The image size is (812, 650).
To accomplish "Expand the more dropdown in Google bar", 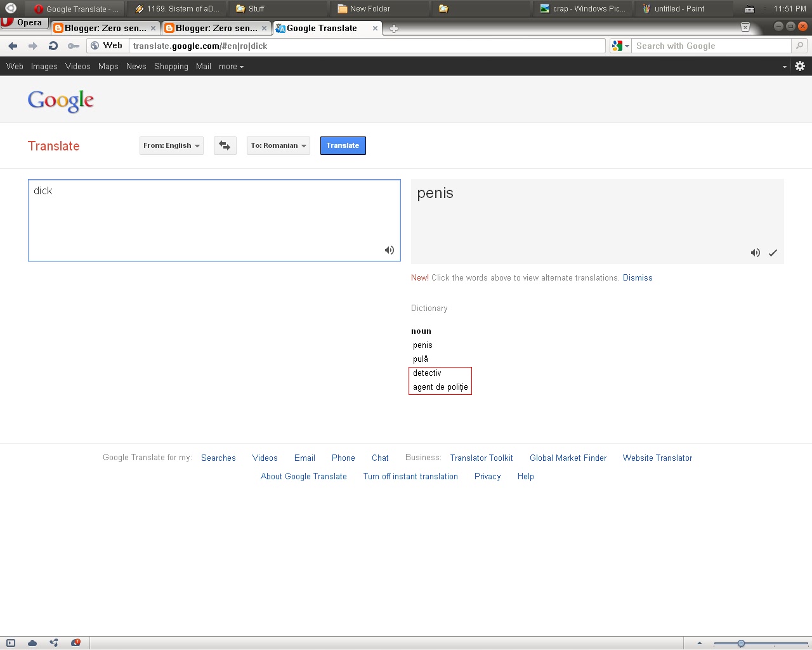I will (x=231, y=66).
